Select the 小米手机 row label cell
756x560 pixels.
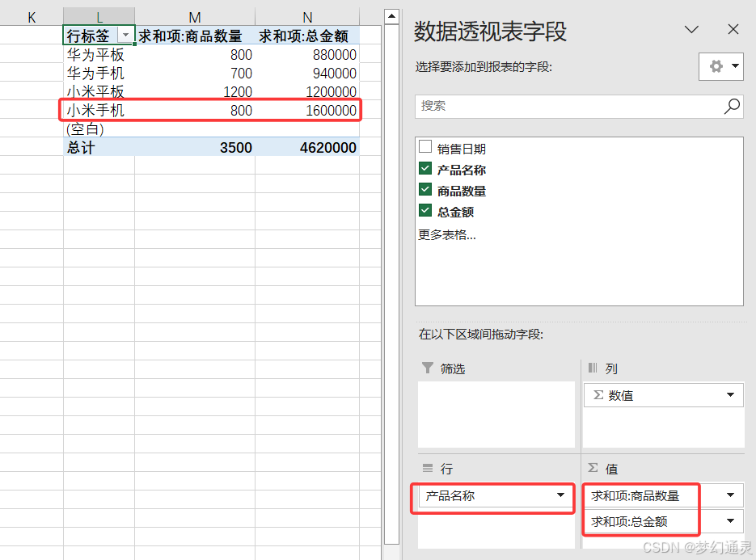pos(99,111)
